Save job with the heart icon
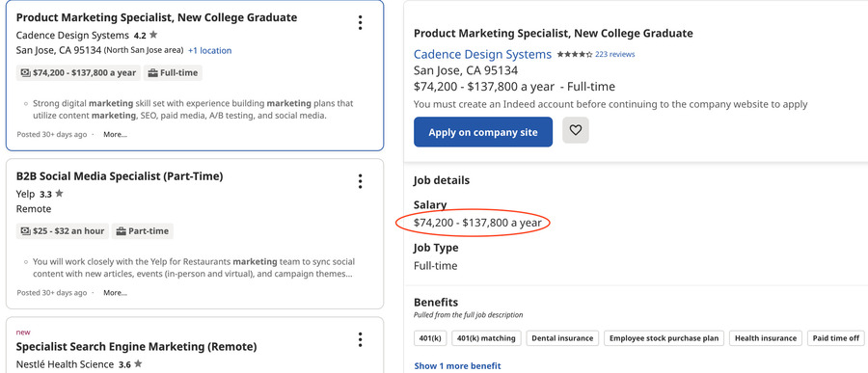 576,130
